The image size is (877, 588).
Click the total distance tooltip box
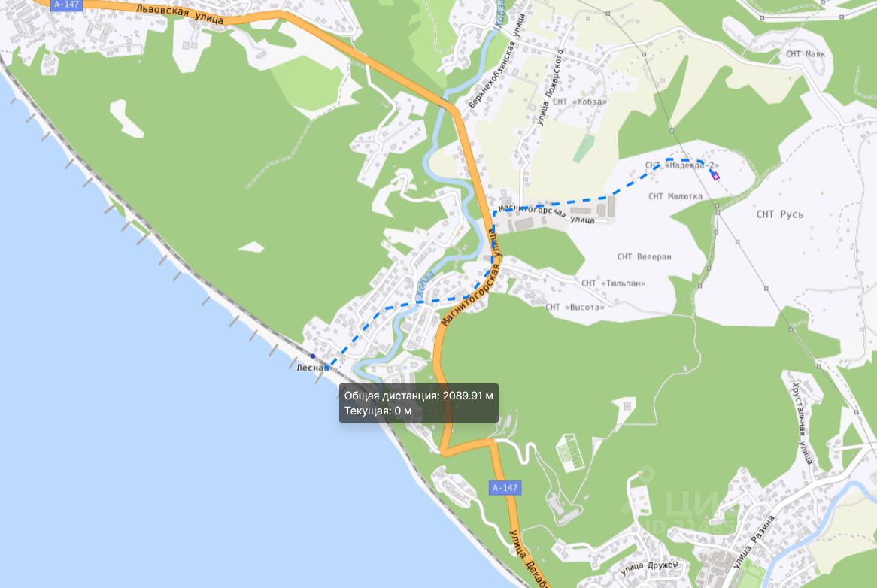(418, 403)
